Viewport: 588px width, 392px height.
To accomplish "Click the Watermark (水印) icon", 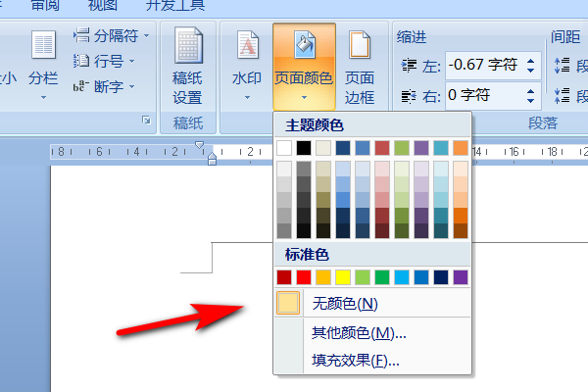I will point(248,45).
